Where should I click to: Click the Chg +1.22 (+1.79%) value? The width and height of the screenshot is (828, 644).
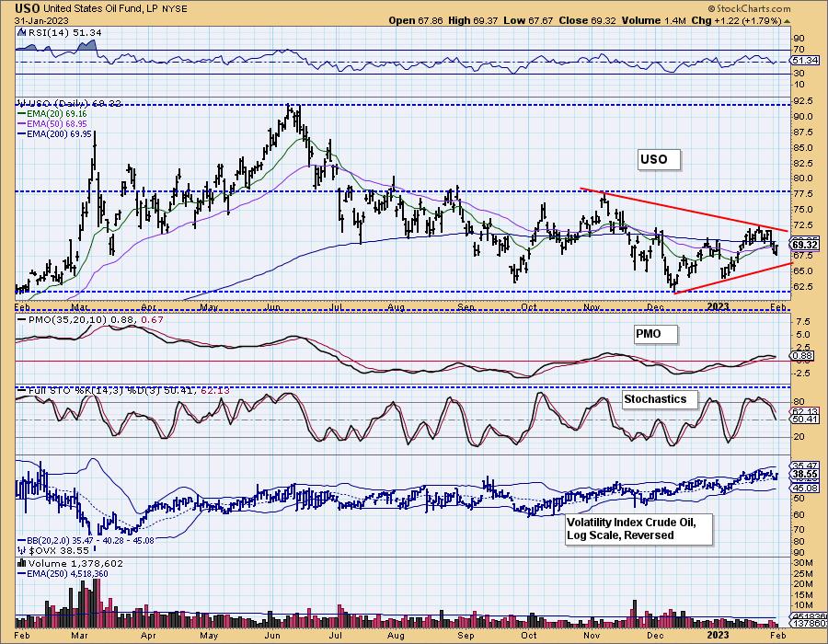736,20
